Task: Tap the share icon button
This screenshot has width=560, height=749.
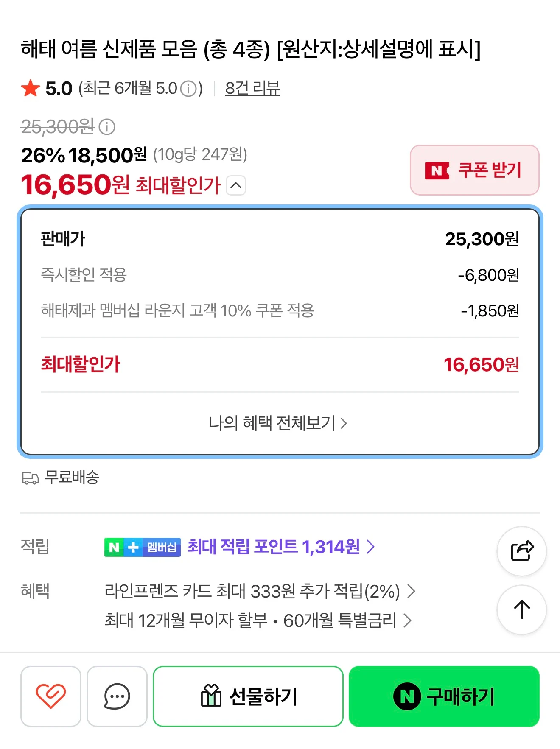Action: click(x=521, y=551)
